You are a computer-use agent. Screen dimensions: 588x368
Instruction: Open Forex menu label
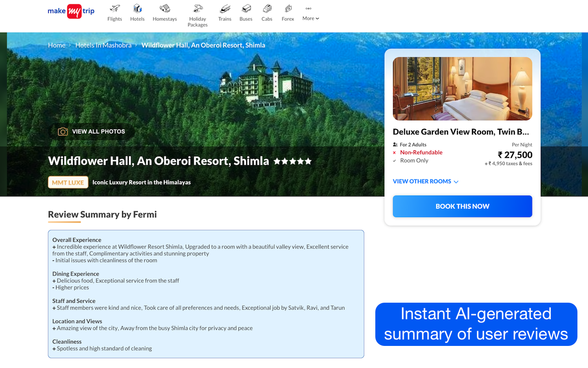[288, 19]
